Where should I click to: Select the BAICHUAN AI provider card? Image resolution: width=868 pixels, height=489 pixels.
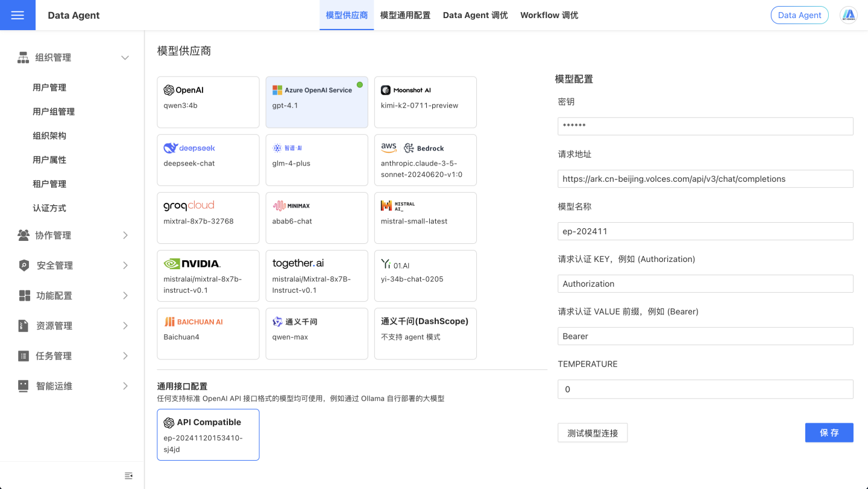tap(208, 333)
